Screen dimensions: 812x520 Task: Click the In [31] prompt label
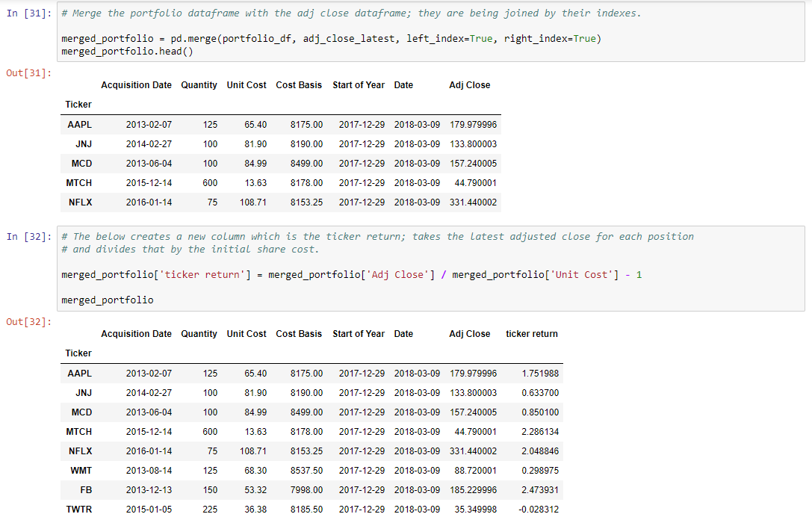pos(29,13)
